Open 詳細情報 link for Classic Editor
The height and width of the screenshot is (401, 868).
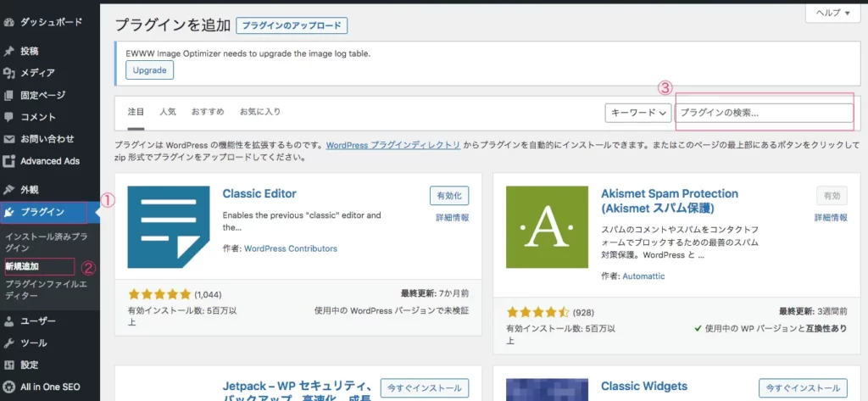[453, 218]
